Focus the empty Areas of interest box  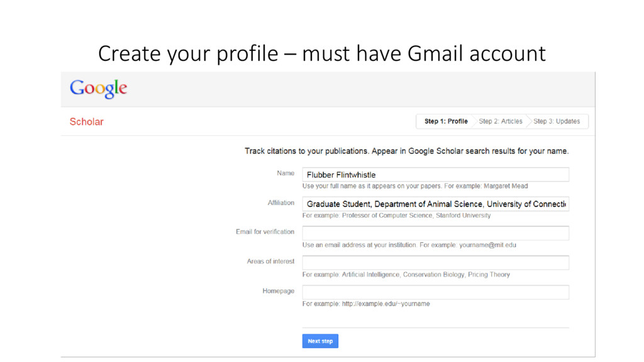pos(435,263)
